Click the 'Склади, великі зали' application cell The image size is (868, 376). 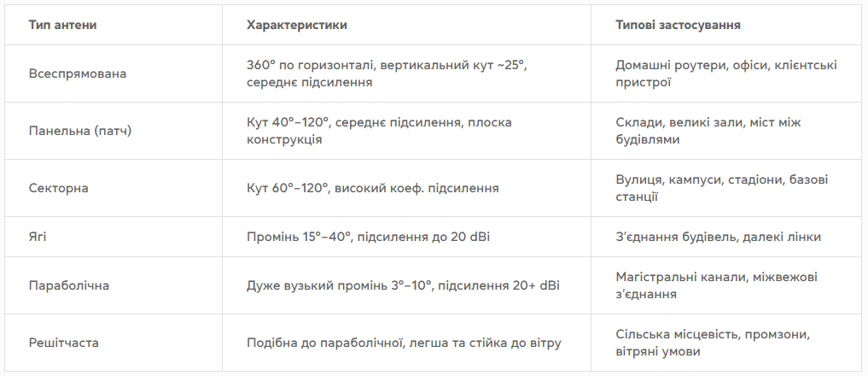708,131
